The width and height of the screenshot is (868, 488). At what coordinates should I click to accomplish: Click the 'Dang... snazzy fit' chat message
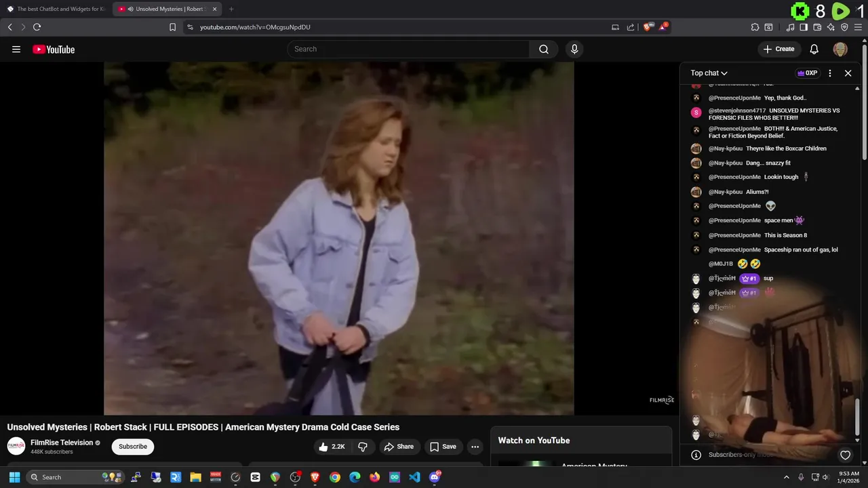pyautogui.click(x=768, y=163)
